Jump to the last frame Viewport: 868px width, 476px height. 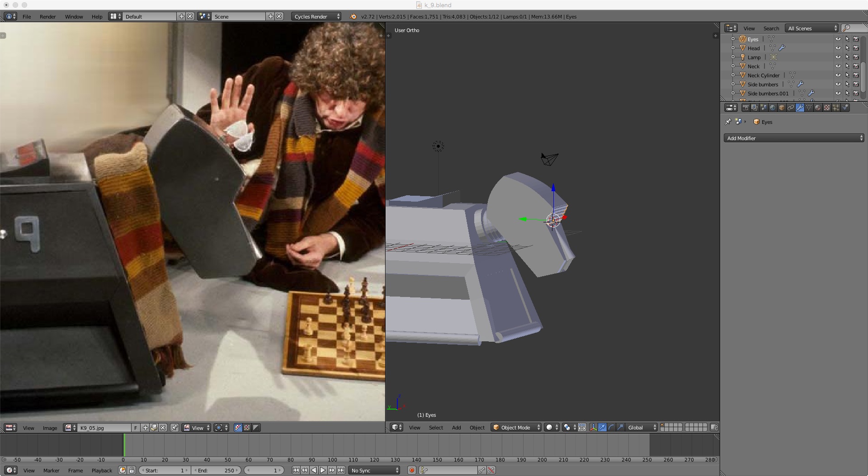click(341, 470)
